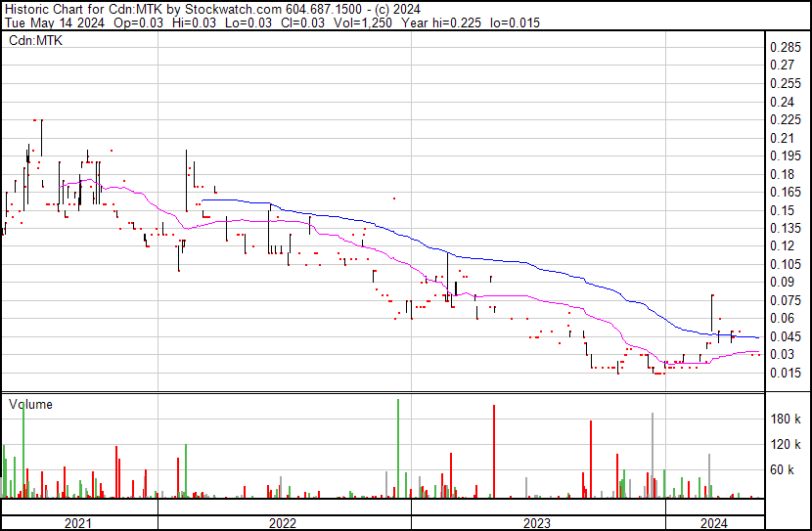Screen dimensions: 812x531
Task: Select the 0.195 price axis label
Action: [x=785, y=155]
